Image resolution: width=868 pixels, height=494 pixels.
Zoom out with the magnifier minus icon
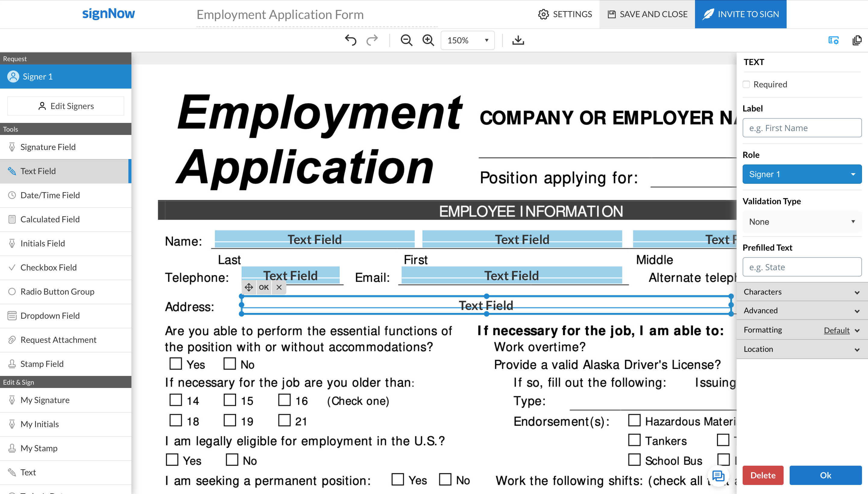pos(406,40)
